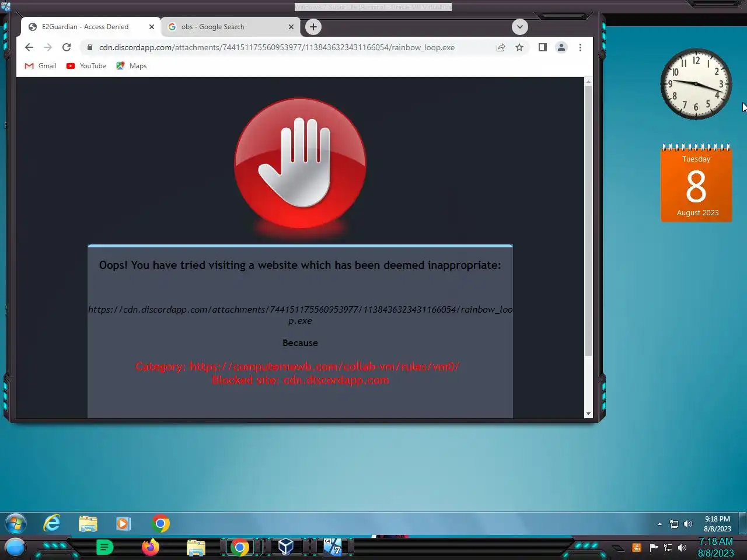Image resolution: width=747 pixels, height=560 pixels.
Task: Click the 'Oops! You have tried visiting' heading
Action: [300, 265]
